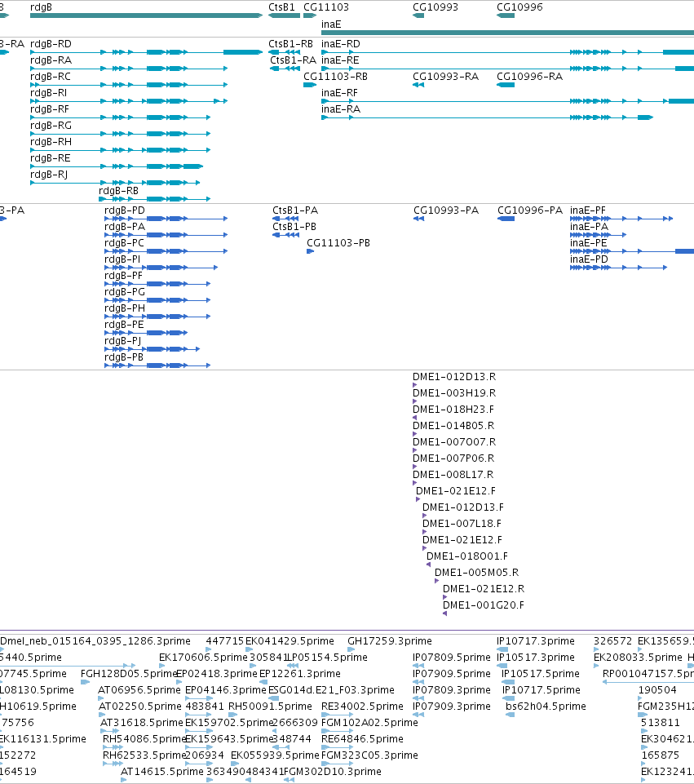Click the DME1-001G20.F feature label
The height and width of the screenshot is (784, 694).
(x=484, y=605)
